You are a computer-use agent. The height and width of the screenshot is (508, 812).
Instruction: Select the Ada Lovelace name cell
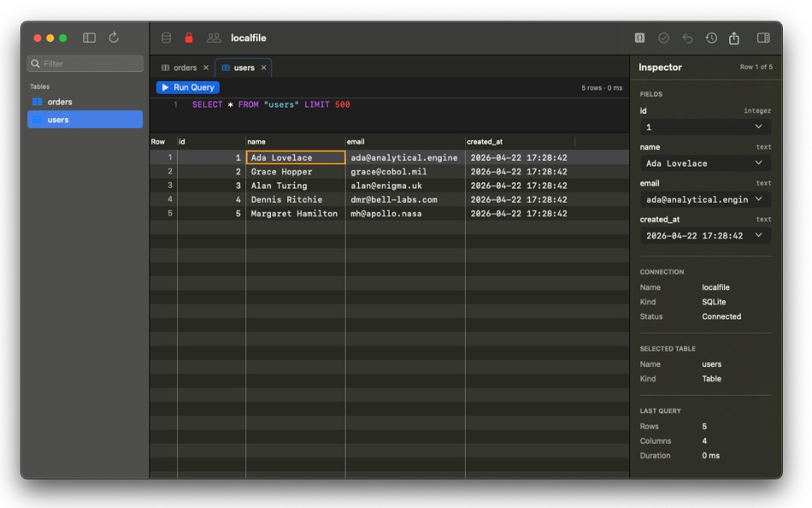click(x=295, y=157)
